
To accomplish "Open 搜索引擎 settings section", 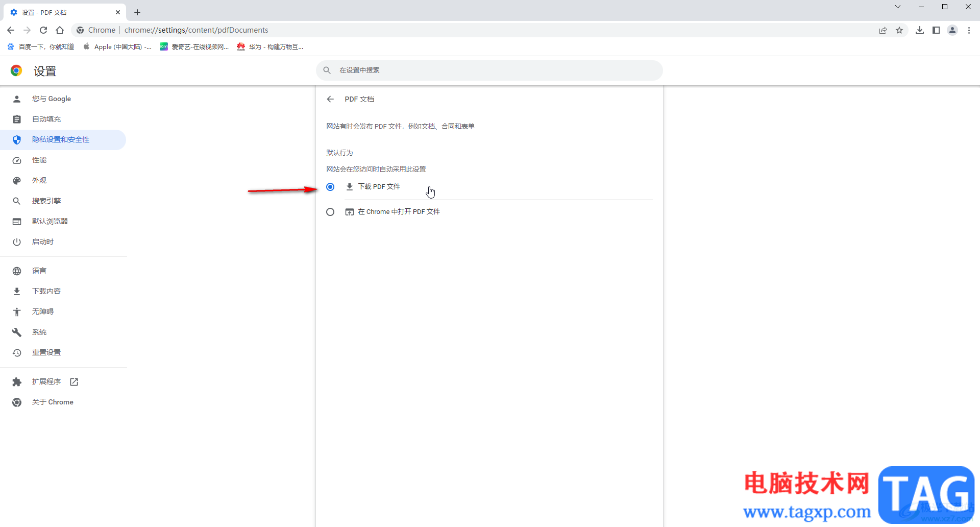I will [63, 201].
